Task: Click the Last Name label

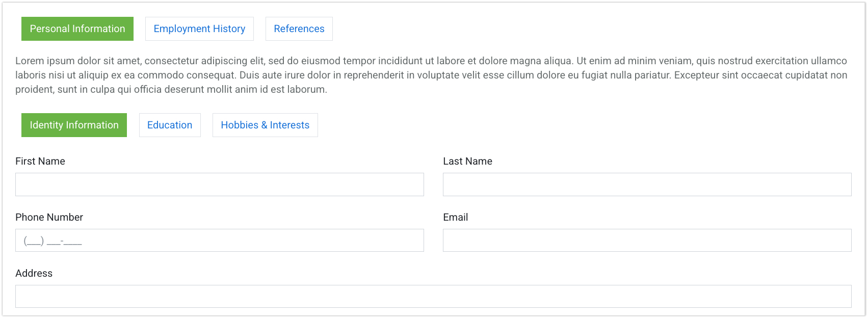Action: (467, 162)
